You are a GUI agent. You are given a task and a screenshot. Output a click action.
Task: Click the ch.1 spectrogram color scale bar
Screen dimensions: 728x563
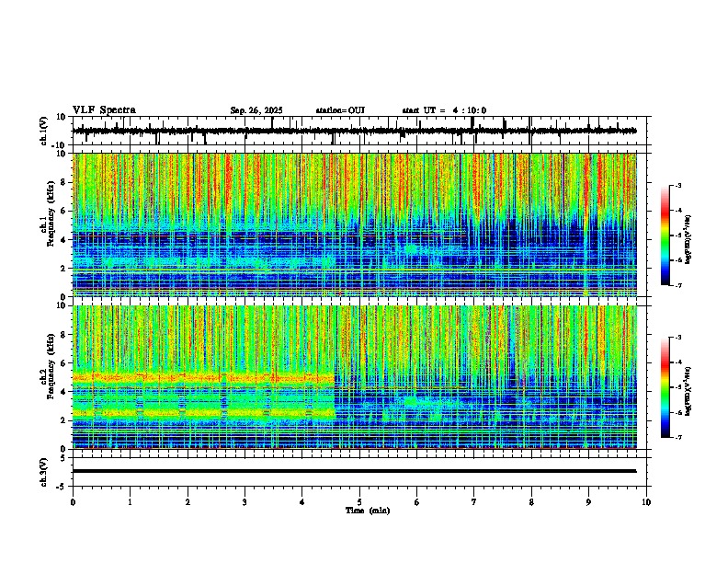[665, 236]
